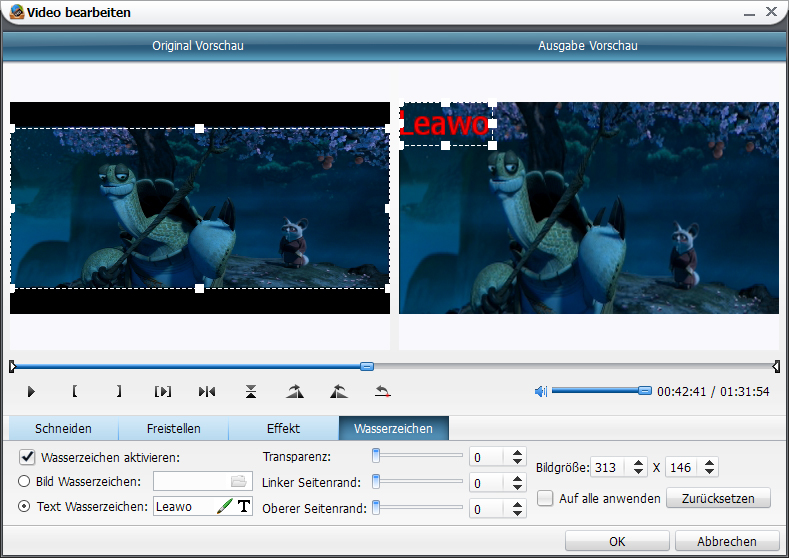Viewport: 789px width, 558px height.
Task: Set trim end with right bracket icon
Action: tap(119, 392)
